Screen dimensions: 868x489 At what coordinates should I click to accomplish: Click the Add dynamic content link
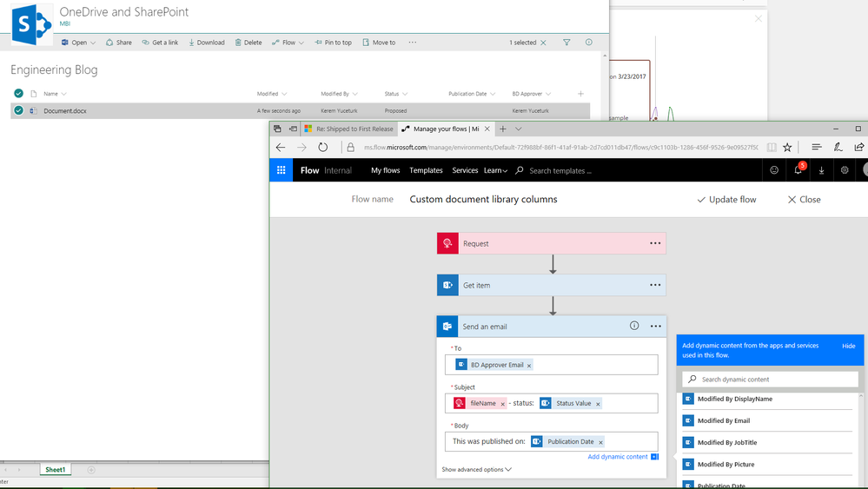618,457
